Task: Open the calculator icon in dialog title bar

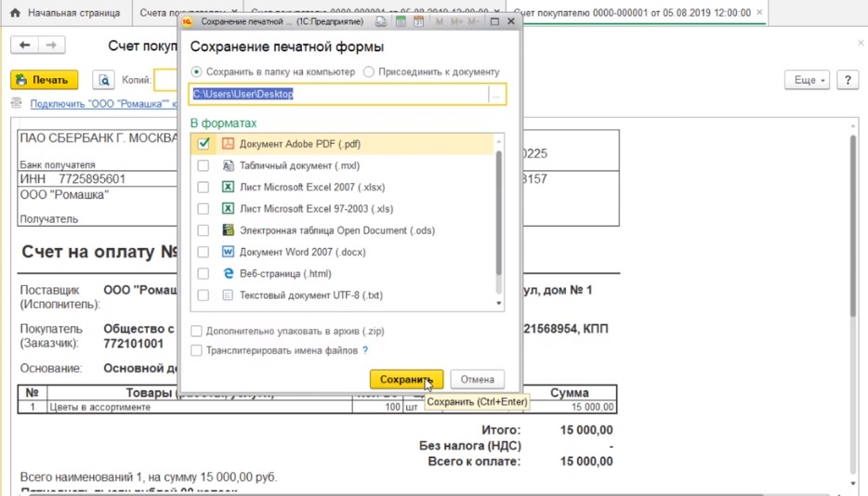Action: coord(400,21)
